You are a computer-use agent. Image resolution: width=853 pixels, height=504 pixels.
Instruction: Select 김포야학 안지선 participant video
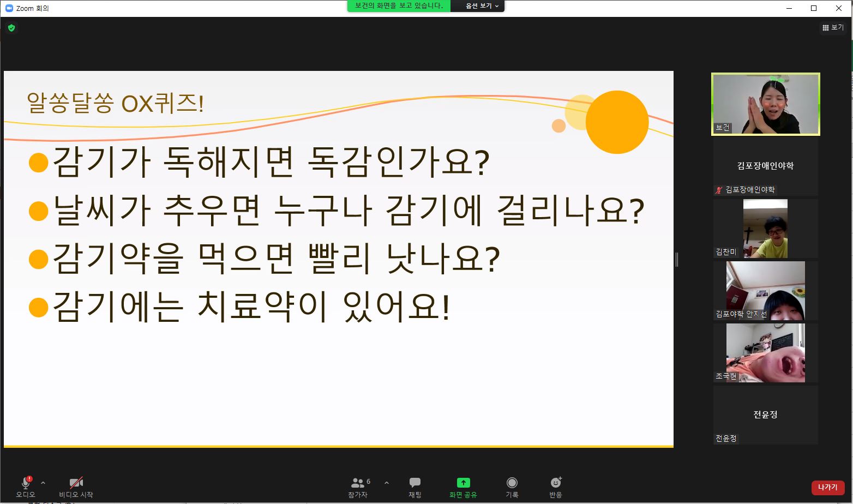(x=765, y=291)
